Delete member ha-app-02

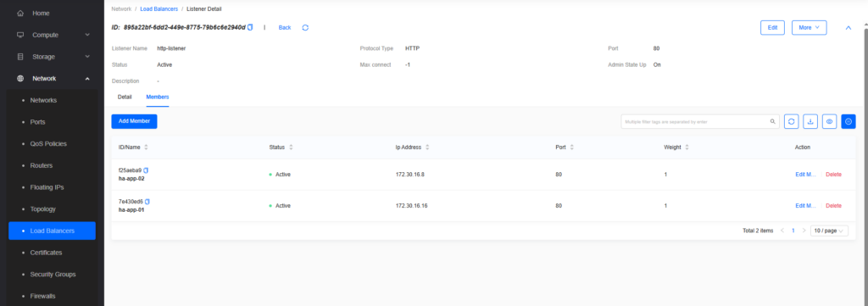833,175
